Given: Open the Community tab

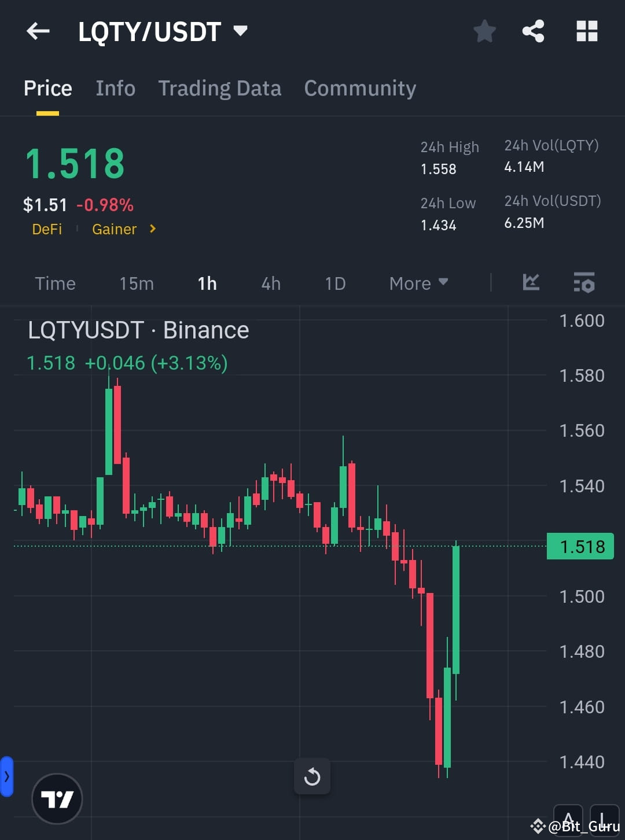Looking at the screenshot, I should pos(360,88).
